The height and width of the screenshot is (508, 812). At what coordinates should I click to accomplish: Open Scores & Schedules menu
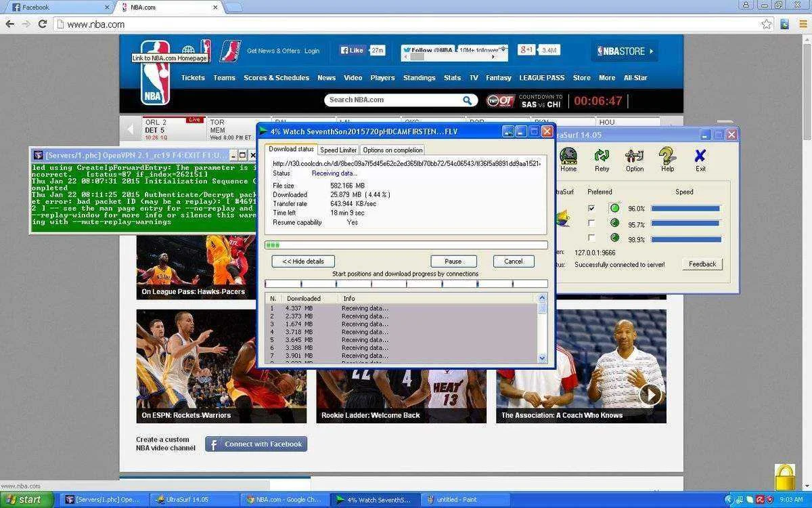pos(276,78)
